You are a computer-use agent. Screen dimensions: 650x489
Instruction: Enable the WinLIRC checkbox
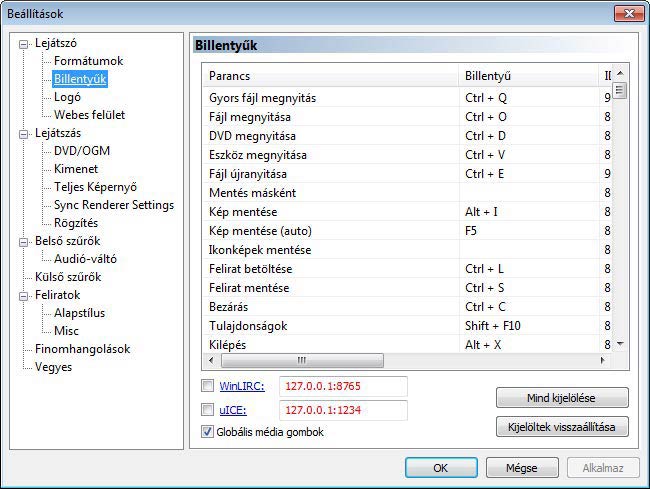pos(207,386)
